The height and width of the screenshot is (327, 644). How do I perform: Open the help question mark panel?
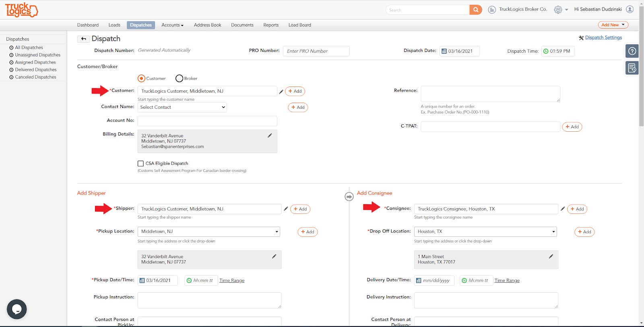(x=632, y=51)
